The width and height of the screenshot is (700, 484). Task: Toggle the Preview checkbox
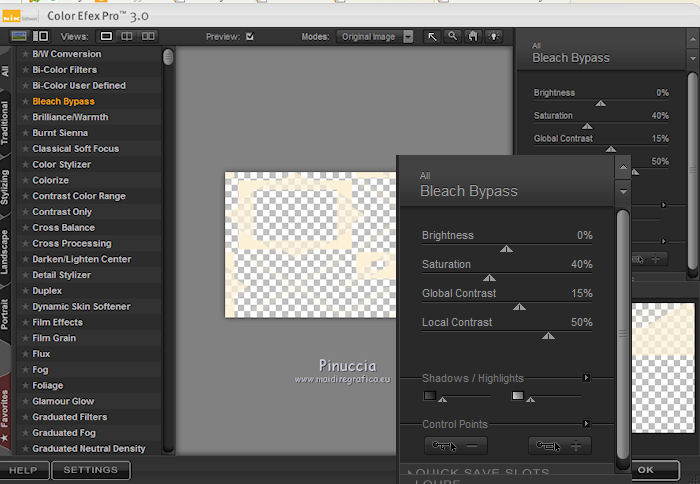[x=250, y=37]
